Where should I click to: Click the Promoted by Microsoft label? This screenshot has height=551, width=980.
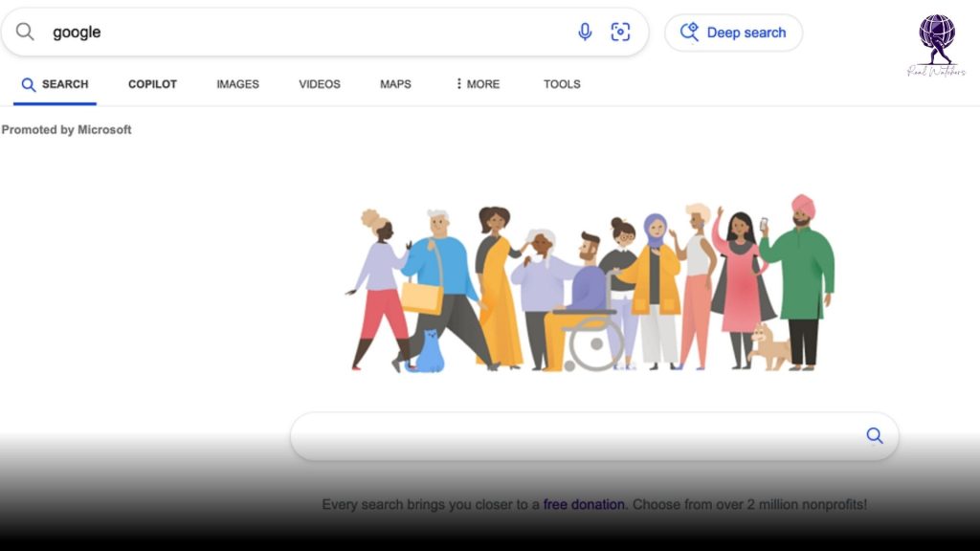[66, 130]
